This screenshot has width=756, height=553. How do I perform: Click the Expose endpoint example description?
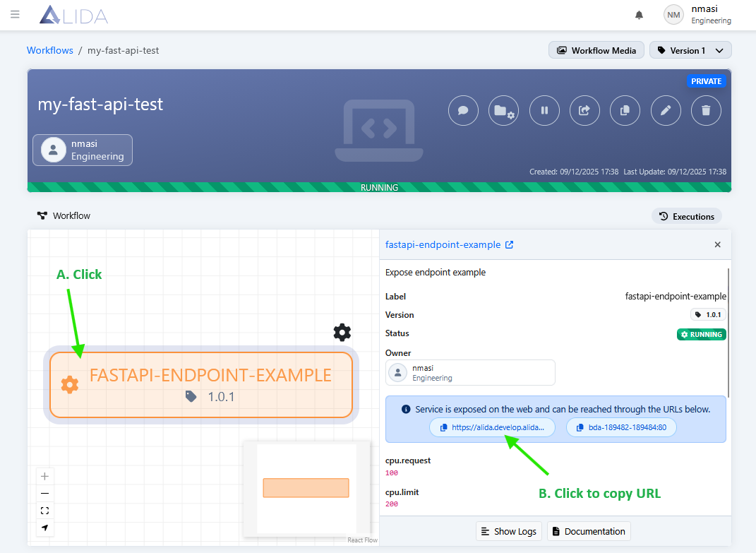[x=436, y=272]
